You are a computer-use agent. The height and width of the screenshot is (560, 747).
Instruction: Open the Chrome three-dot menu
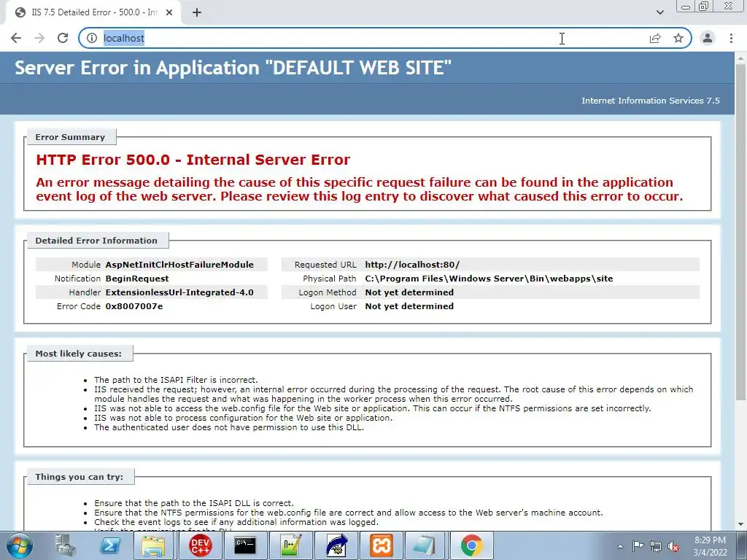pyautogui.click(x=731, y=38)
